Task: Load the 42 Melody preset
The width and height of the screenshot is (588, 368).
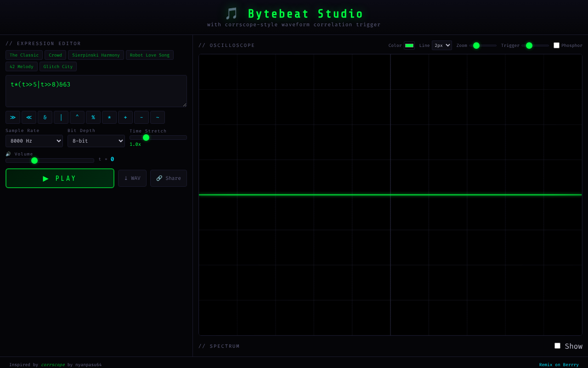Action: [x=22, y=67]
